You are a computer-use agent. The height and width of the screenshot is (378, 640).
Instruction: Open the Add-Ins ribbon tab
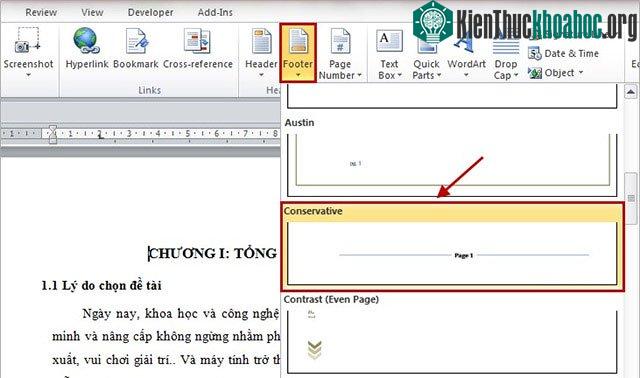pos(215,13)
